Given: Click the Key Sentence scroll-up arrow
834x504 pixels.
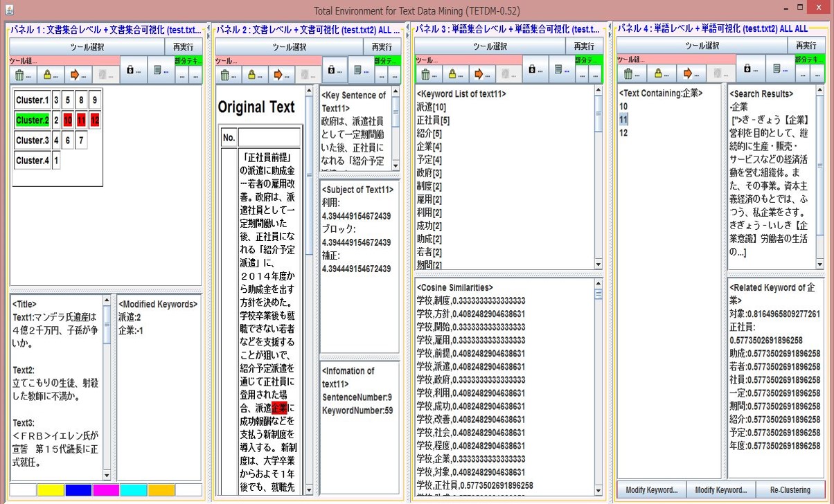Looking at the screenshot, I should (x=396, y=91).
